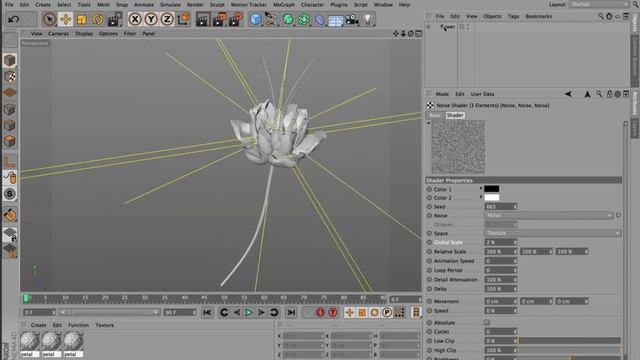Select the Edges mode icon
Screen dimensions: 640x360
[x=10, y=125]
